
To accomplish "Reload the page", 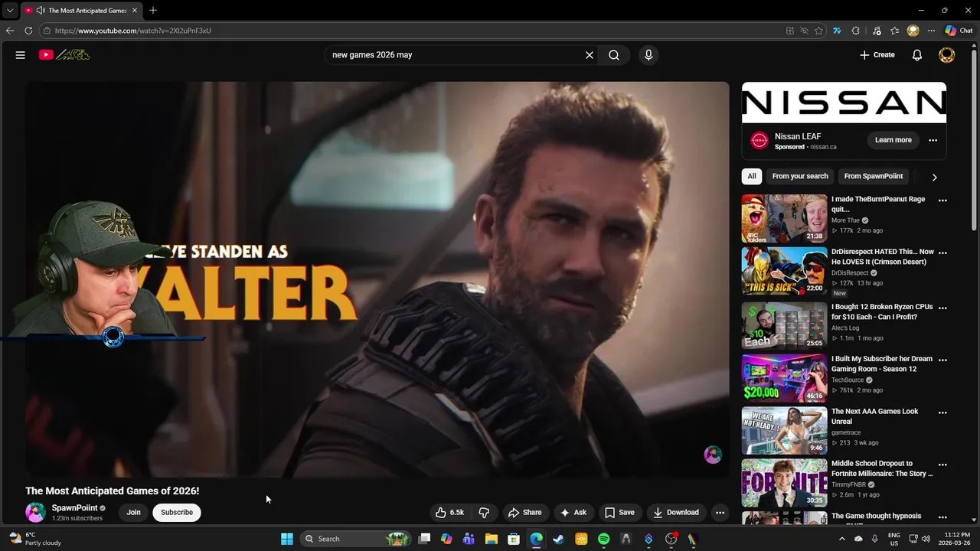I will pyautogui.click(x=28, y=31).
